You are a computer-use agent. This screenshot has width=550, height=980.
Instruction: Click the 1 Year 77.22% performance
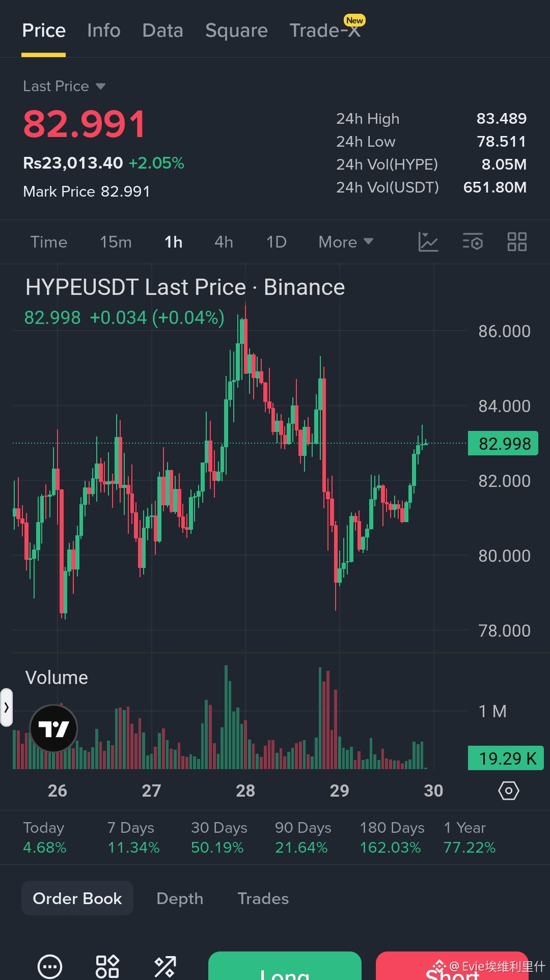click(469, 837)
